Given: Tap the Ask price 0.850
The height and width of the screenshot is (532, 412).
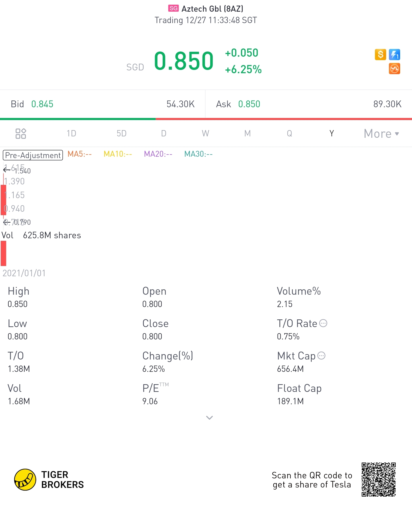Looking at the screenshot, I should pos(249,104).
